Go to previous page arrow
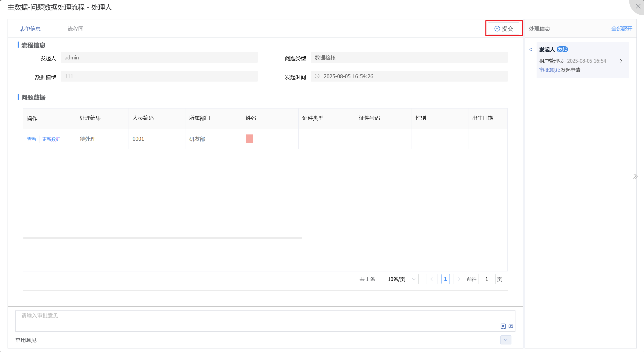This screenshot has height=352, width=644. pos(432,279)
